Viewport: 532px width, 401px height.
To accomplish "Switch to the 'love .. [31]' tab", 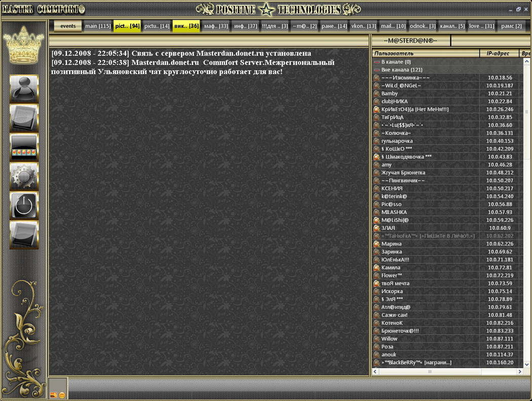I will pos(481,26).
